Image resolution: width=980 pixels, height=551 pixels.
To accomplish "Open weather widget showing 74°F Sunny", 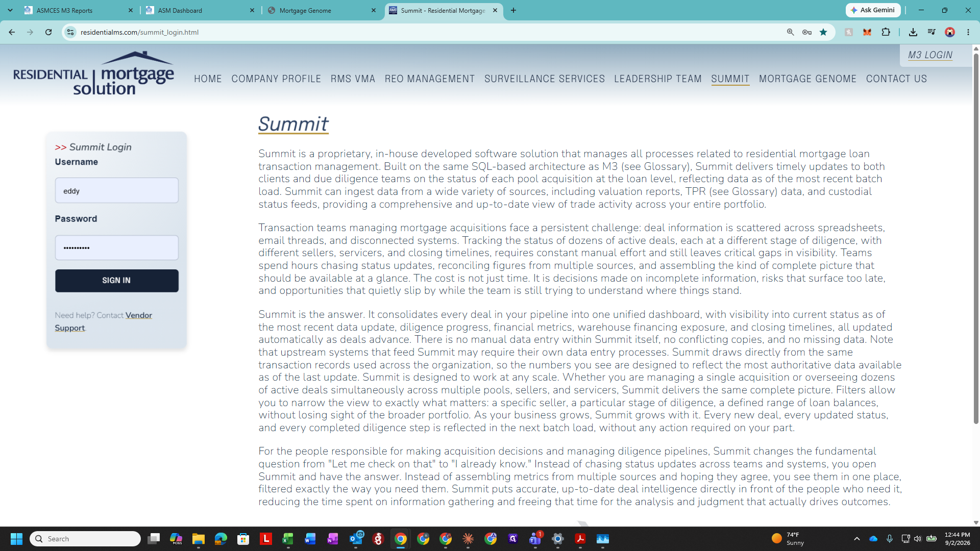I will tap(788, 539).
